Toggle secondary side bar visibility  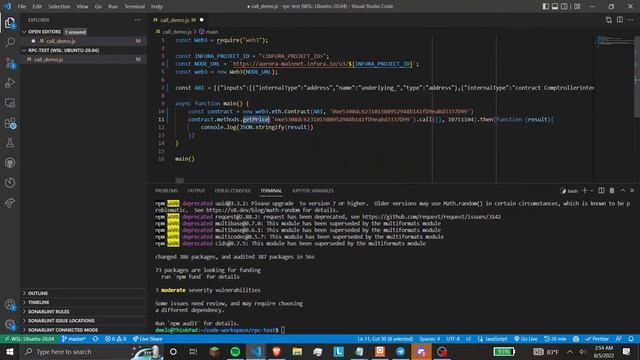pyautogui.click(x=564, y=7)
